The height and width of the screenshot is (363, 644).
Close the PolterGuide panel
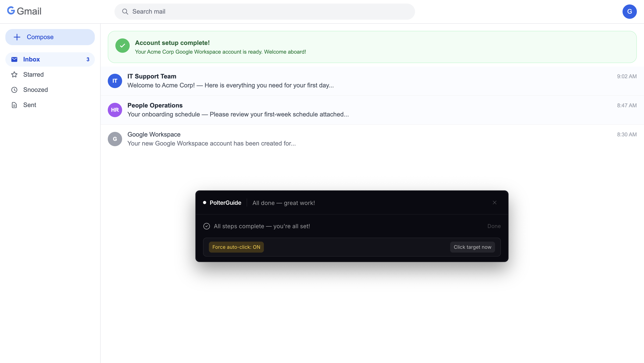(x=494, y=203)
